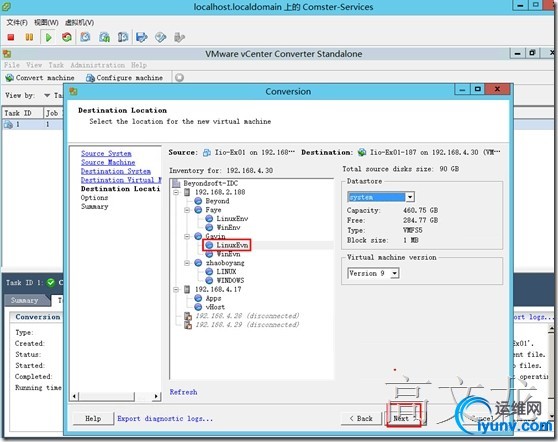The height and width of the screenshot is (442, 558).
Task: Collapse the zhaoboyang tree node
Action: pos(187,263)
